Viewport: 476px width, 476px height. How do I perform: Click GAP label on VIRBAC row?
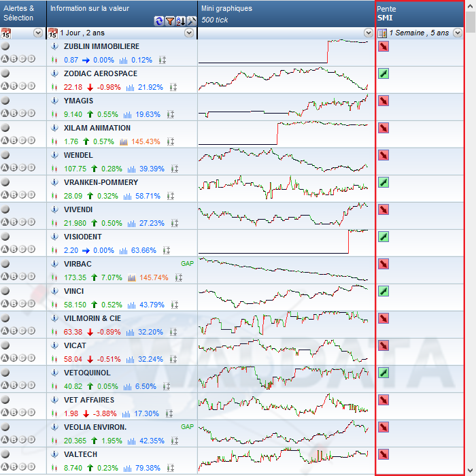187,264
